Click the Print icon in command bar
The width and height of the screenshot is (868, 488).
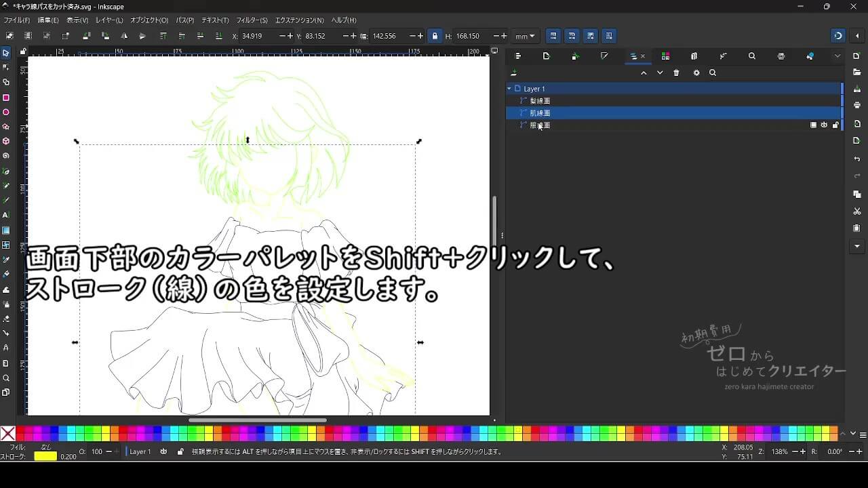(857, 105)
